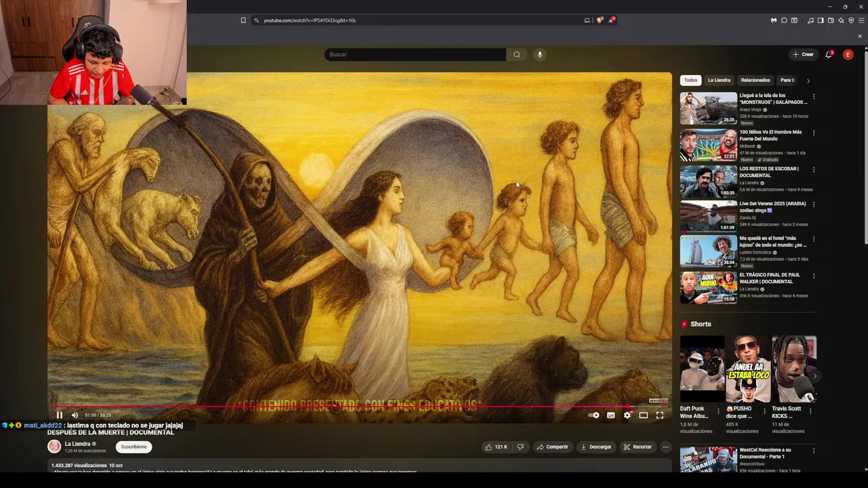
Task: Open the La Liendra channel avatar
Action: click(54, 447)
